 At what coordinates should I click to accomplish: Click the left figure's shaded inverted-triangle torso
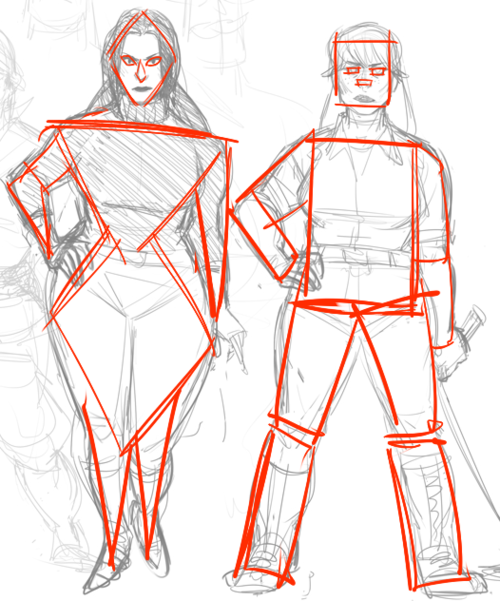coord(141,180)
